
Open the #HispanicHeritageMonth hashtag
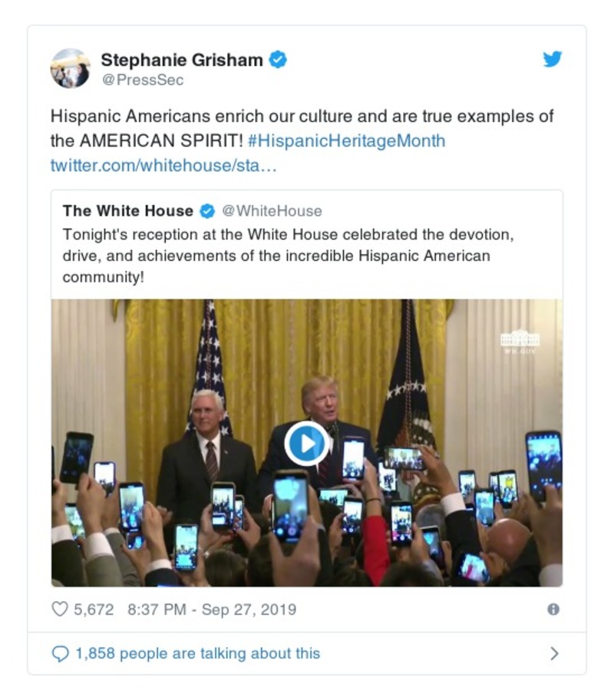[346, 140]
